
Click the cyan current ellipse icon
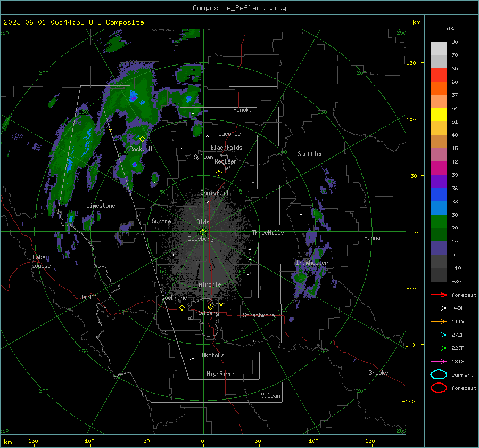pos(439,374)
